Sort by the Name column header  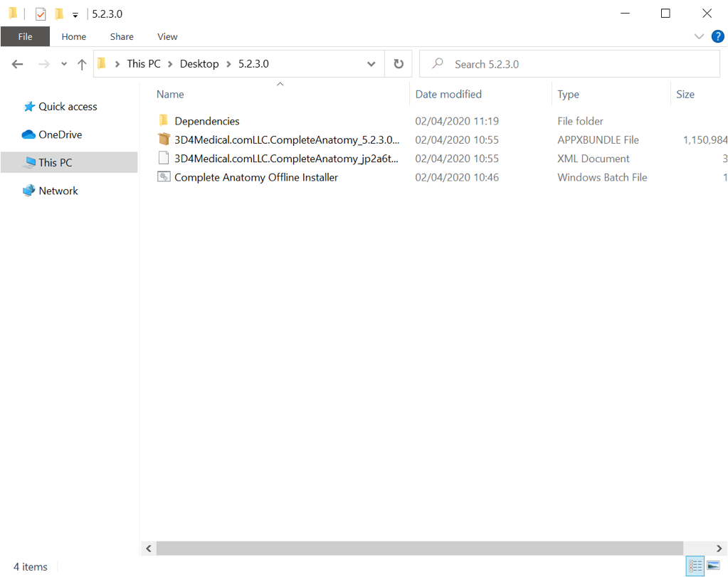[x=170, y=94]
